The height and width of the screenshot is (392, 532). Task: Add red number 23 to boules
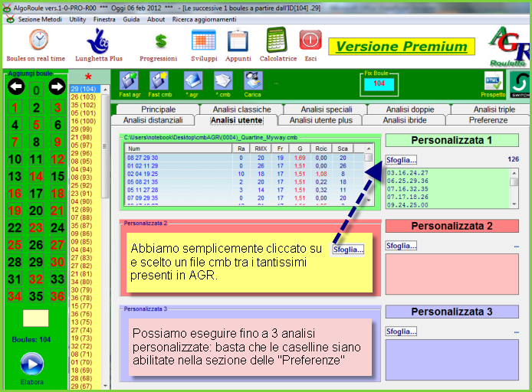tap(36, 227)
